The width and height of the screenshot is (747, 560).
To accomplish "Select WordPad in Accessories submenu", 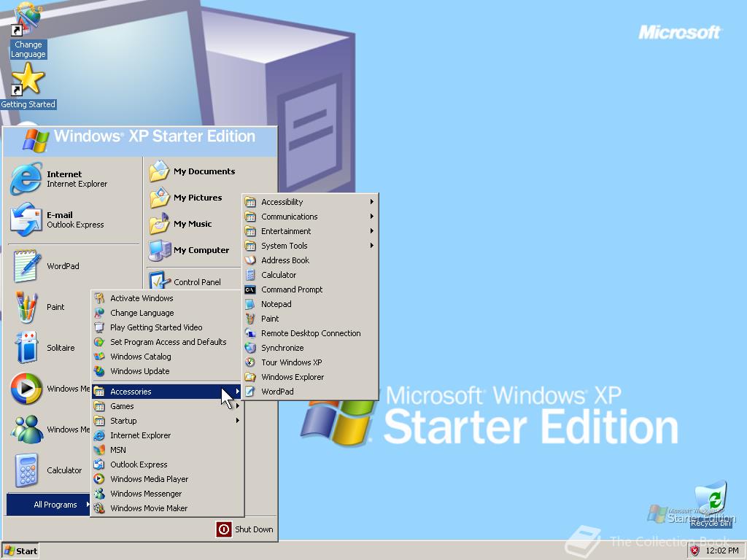I will point(310,392).
